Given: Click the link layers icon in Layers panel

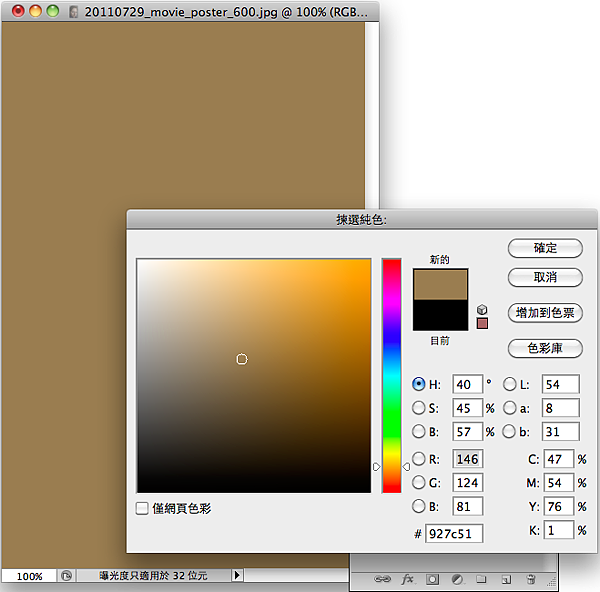Looking at the screenshot, I should (382, 579).
